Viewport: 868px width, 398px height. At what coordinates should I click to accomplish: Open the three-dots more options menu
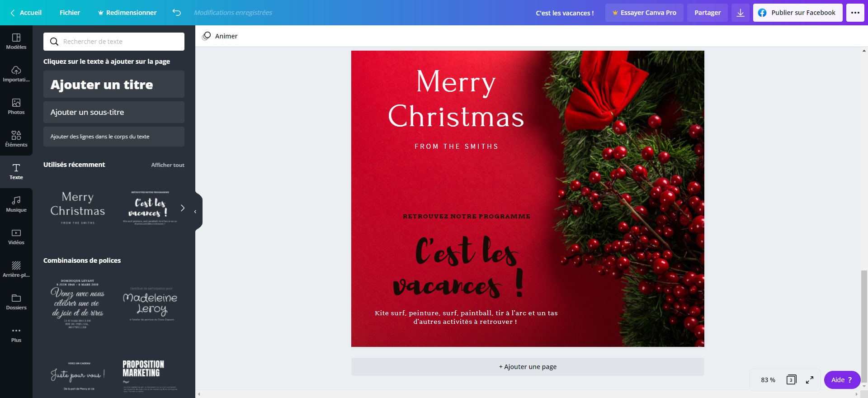click(x=855, y=13)
